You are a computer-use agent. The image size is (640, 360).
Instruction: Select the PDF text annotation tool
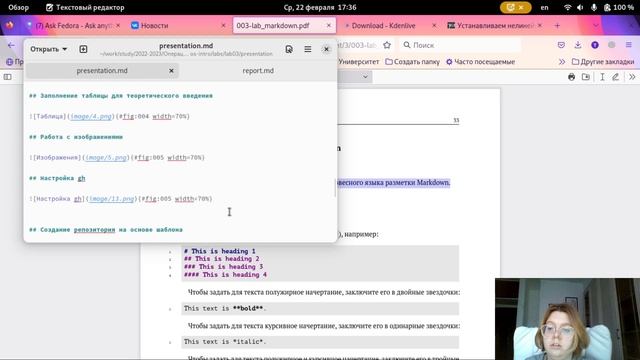tap(602, 77)
